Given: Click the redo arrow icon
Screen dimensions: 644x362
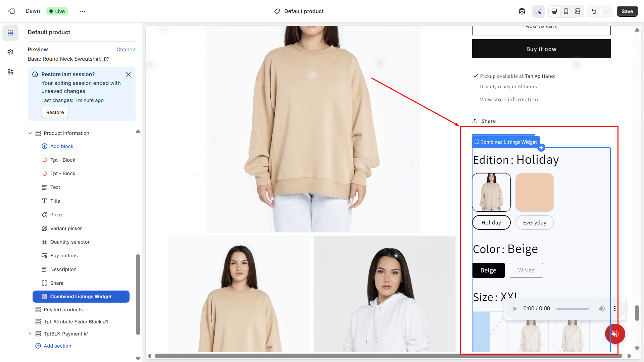Looking at the screenshot, I should pos(607,11).
